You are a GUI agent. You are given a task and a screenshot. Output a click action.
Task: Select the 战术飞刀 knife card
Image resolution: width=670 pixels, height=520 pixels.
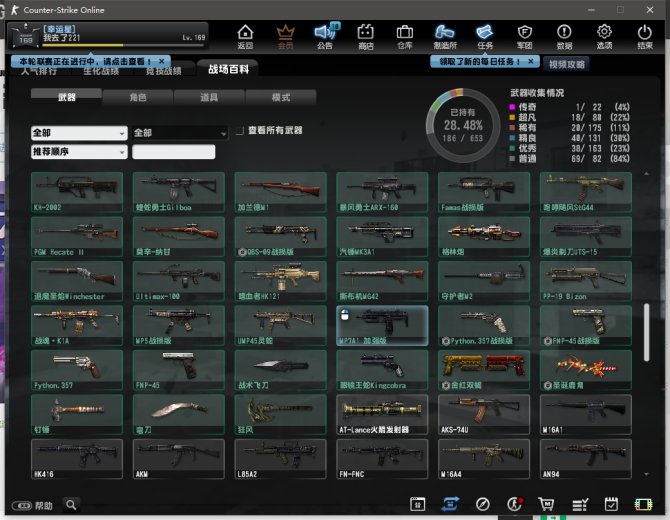tap(280, 370)
